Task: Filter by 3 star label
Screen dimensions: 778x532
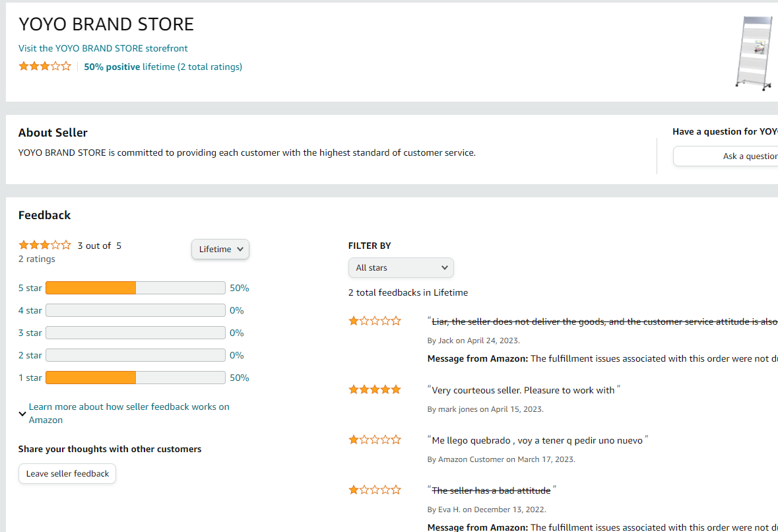Action: 30,333
